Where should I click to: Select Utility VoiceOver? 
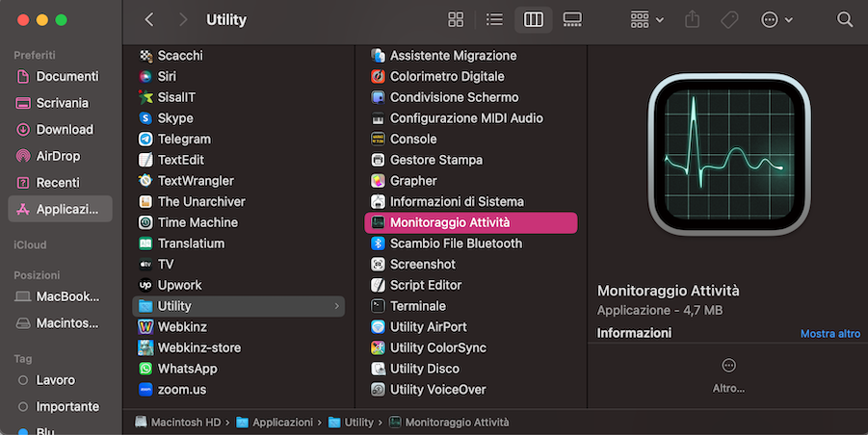[x=471, y=390]
